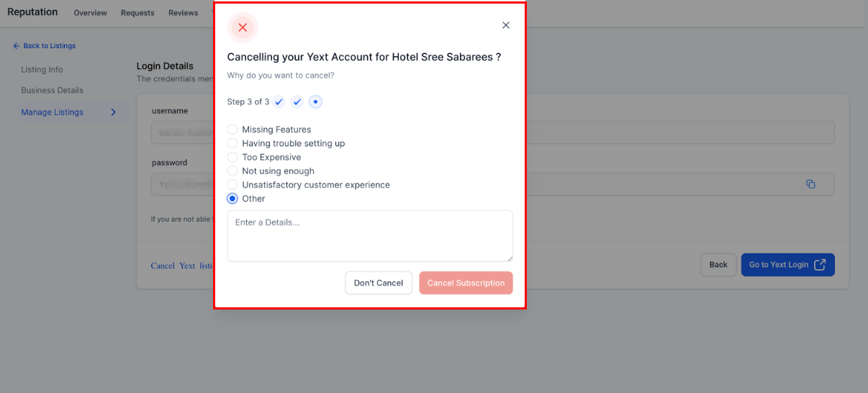
Task: Click the Back to Listings arrow
Action: 17,46
